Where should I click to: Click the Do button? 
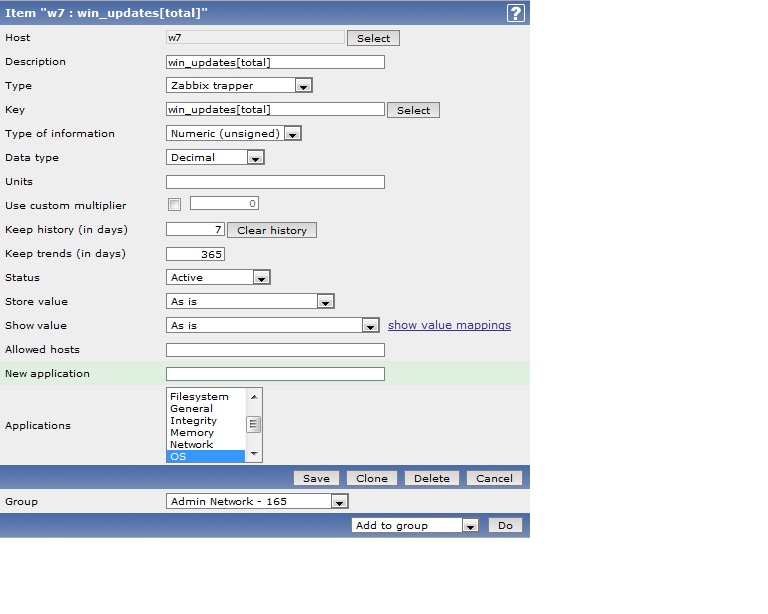click(505, 525)
